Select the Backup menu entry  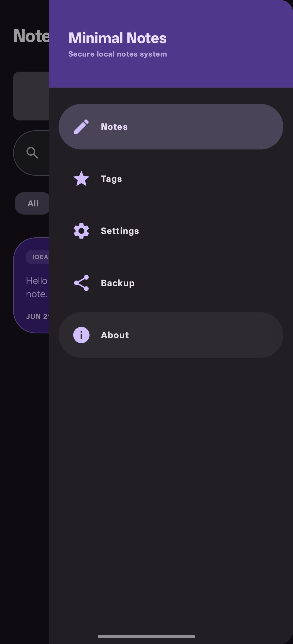171,283
